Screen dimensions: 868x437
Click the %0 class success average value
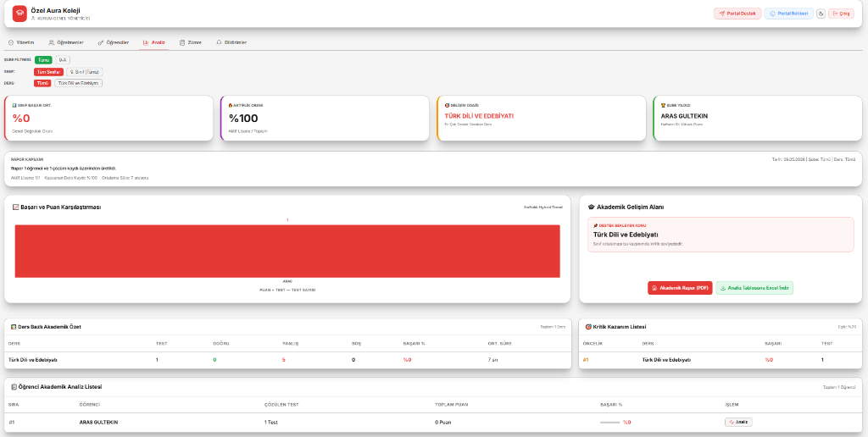21,118
